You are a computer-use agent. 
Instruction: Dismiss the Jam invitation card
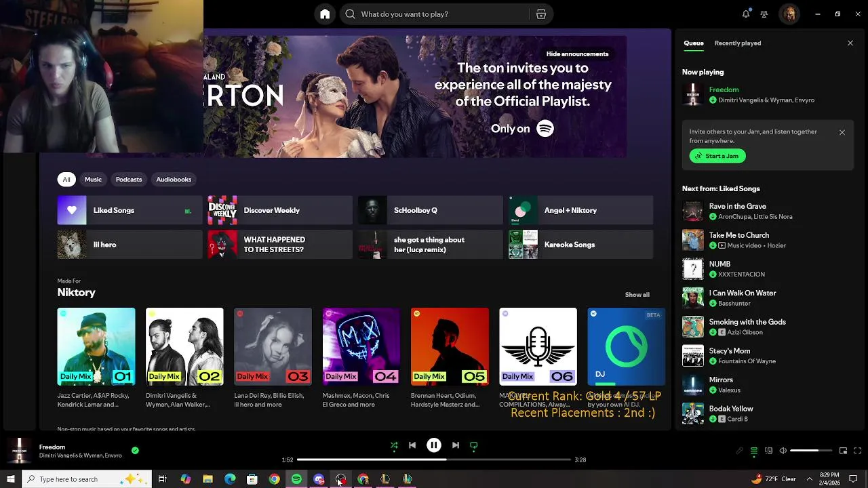(x=842, y=132)
